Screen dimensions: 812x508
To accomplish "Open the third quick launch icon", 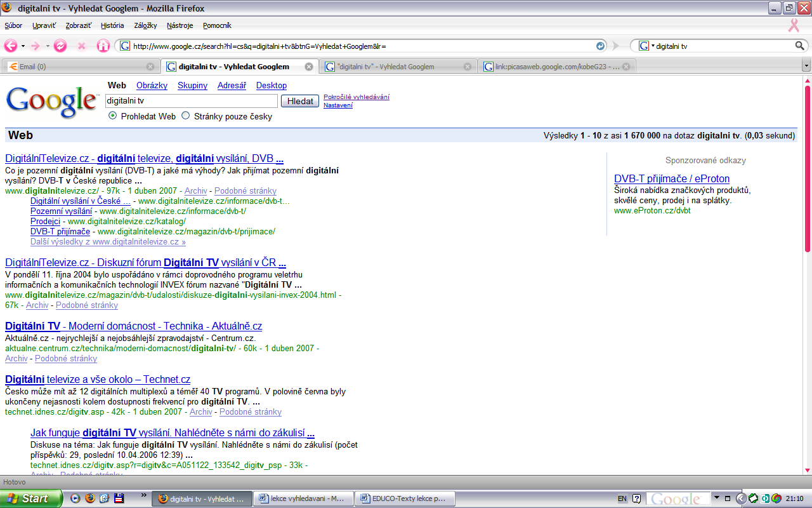I will pos(105,498).
